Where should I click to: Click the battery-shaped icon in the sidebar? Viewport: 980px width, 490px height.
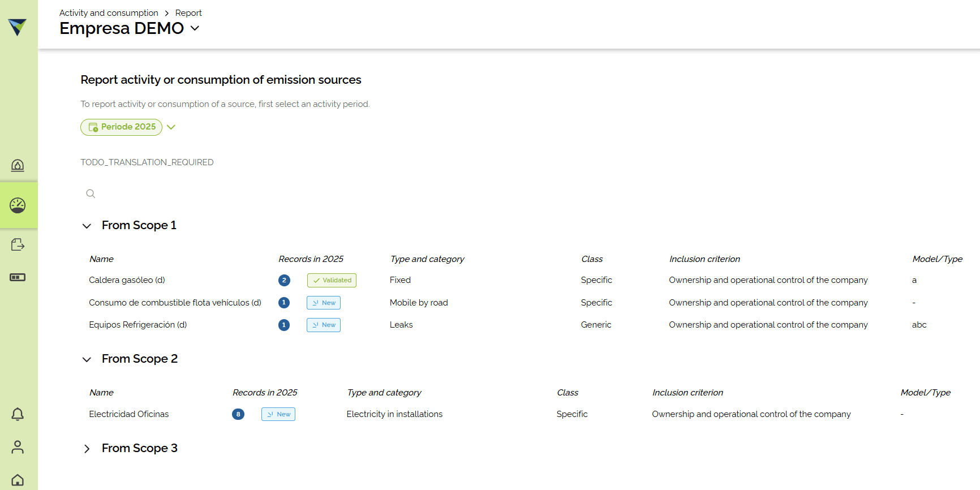18,277
